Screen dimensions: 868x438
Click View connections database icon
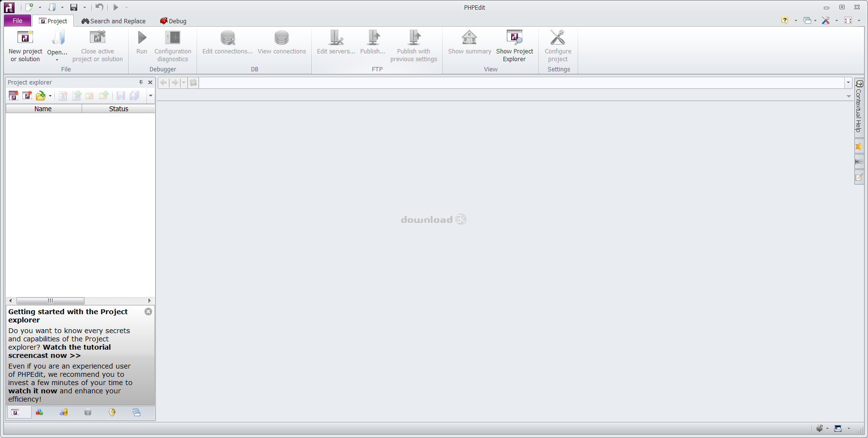[x=282, y=43]
